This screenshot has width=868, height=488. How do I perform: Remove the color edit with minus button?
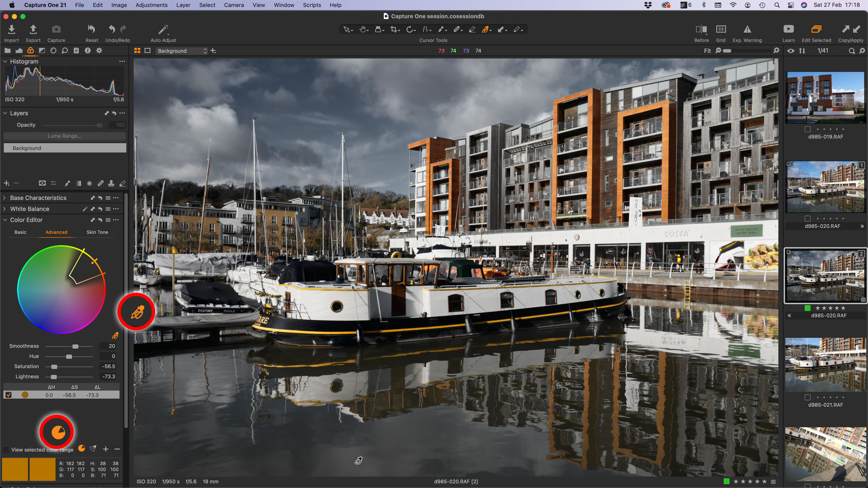(117, 449)
